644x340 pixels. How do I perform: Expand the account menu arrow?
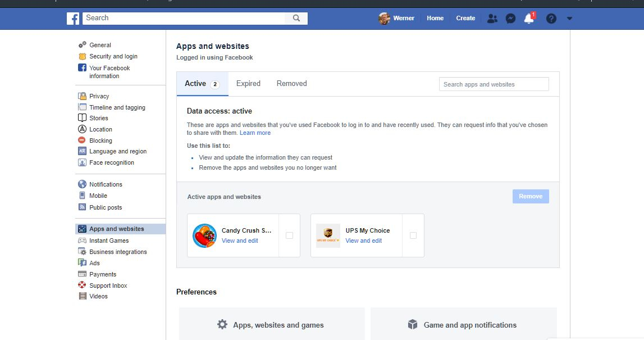569,18
